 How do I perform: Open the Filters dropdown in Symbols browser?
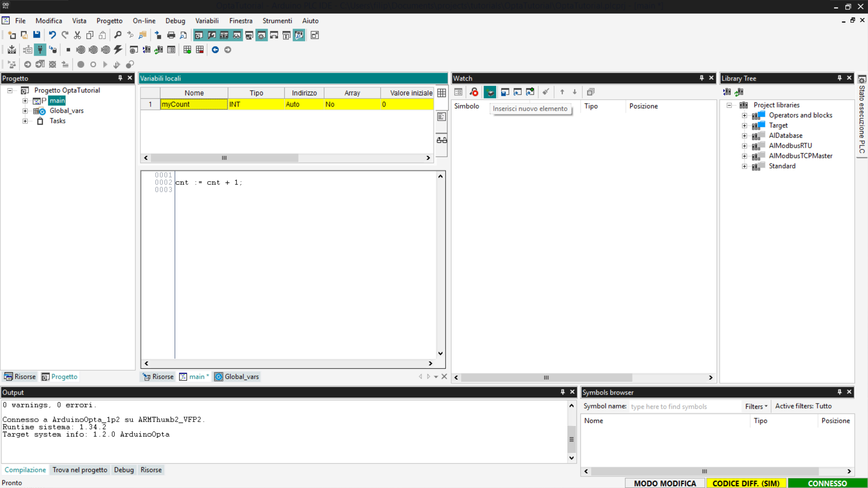(x=756, y=406)
